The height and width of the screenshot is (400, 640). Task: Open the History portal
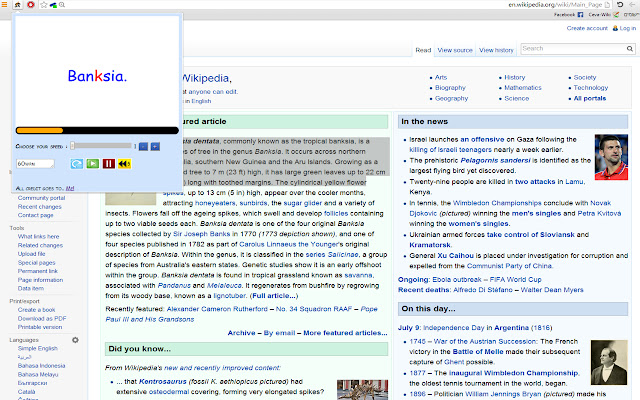pos(515,77)
